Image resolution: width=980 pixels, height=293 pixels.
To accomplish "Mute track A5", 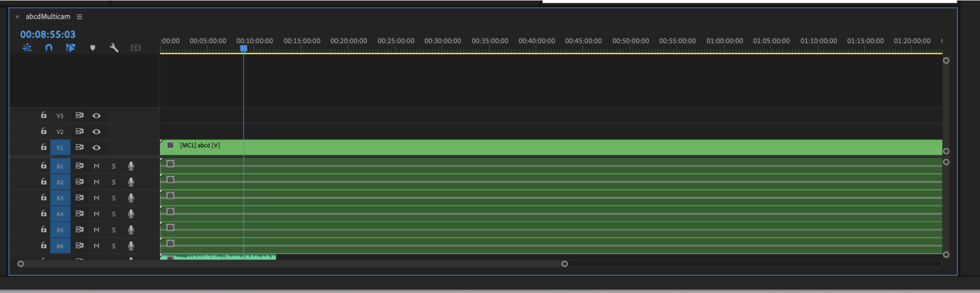I will pos(96,230).
